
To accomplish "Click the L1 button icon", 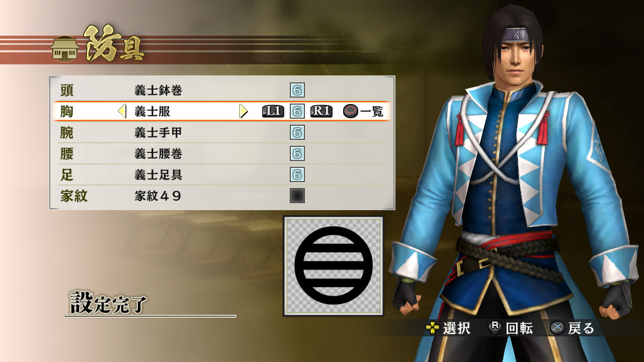I will 273,112.
